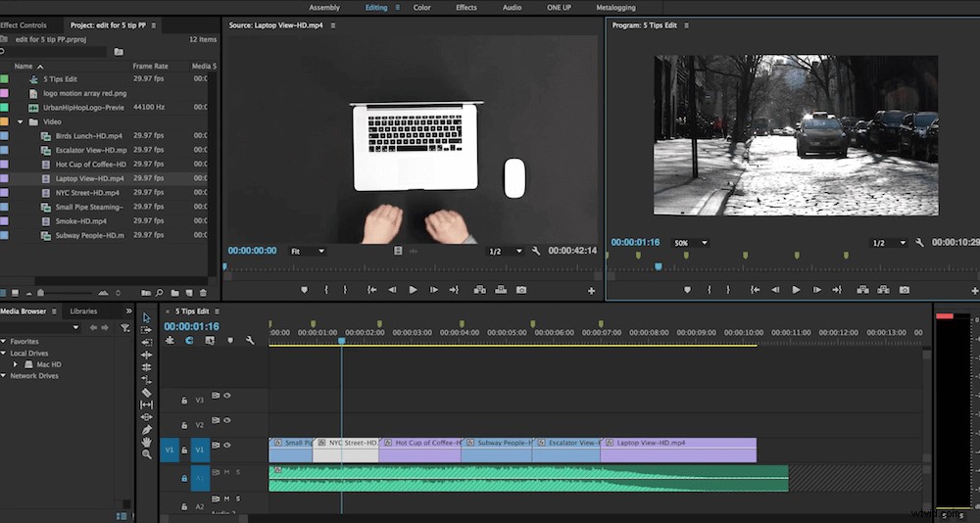This screenshot has height=523, width=980.
Task: Select the Track Select Forward tool
Action: coord(146,330)
